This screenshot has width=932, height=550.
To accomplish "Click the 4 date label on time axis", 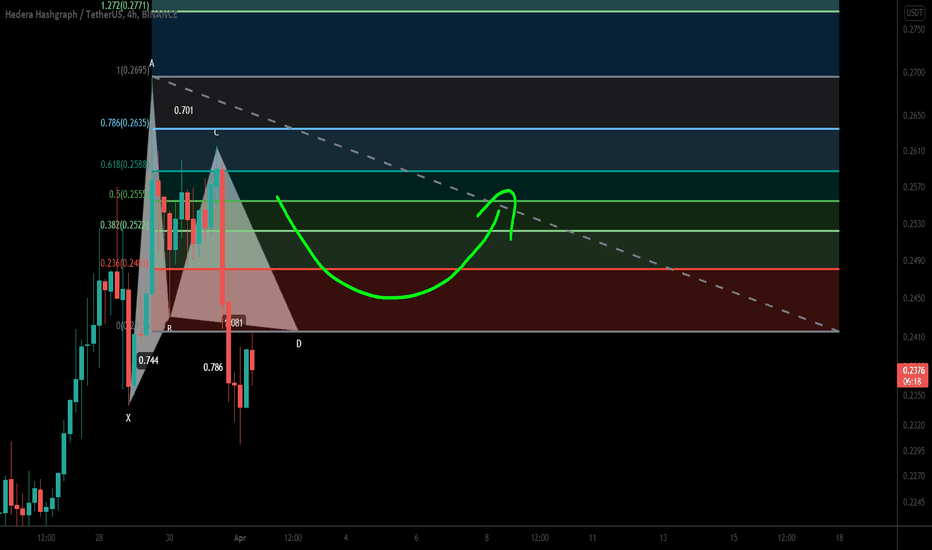I will click(345, 538).
